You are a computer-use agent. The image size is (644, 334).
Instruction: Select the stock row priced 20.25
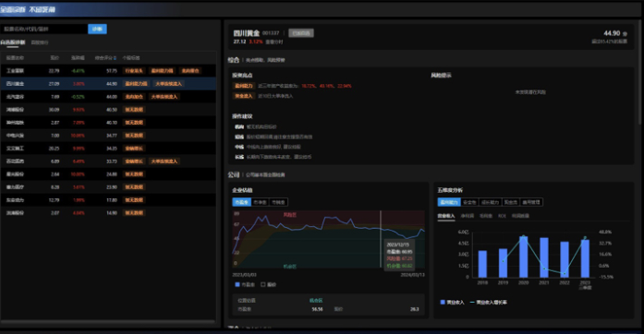[x=108, y=149]
